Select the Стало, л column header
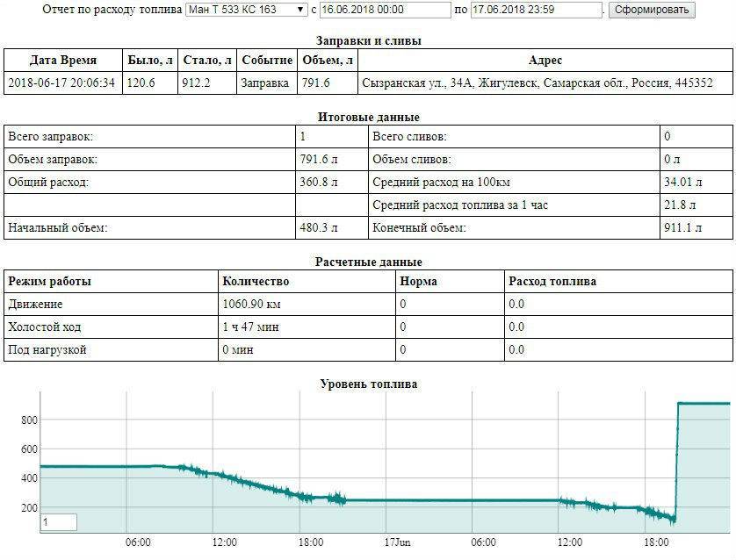The height and width of the screenshot is (560, 736). [x=208, y=61]
